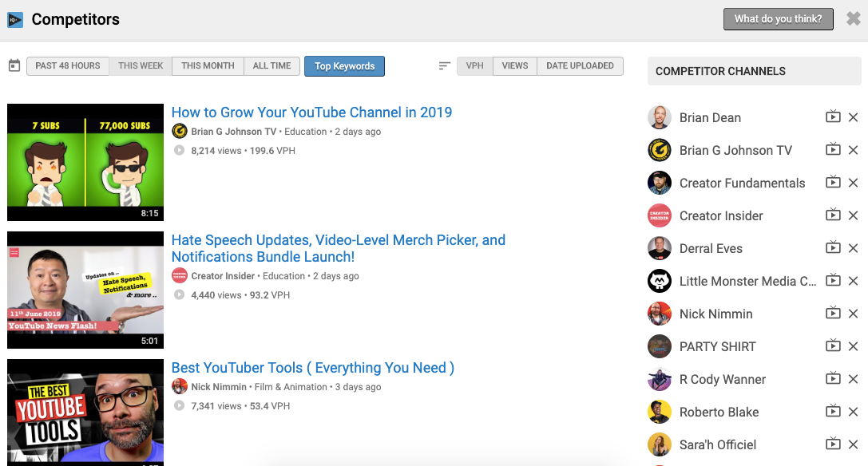Remove Nick Nimmin from competitors
868x466 pixels.
pyautogui.click(x=853, y=314)
